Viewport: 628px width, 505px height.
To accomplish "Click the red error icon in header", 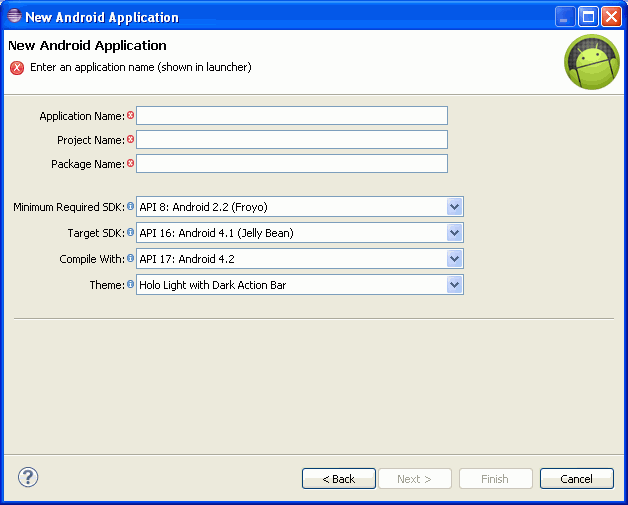I will [x=17, y=68].
